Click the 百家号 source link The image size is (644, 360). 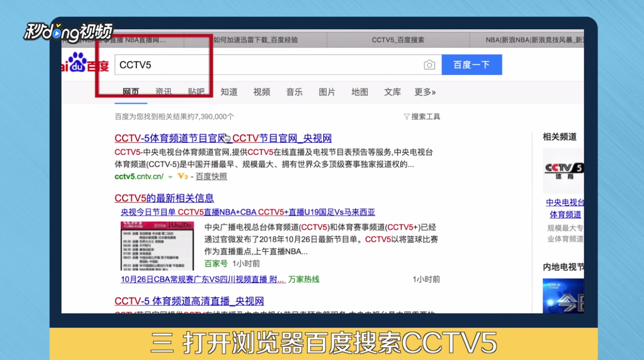(216, 263)
